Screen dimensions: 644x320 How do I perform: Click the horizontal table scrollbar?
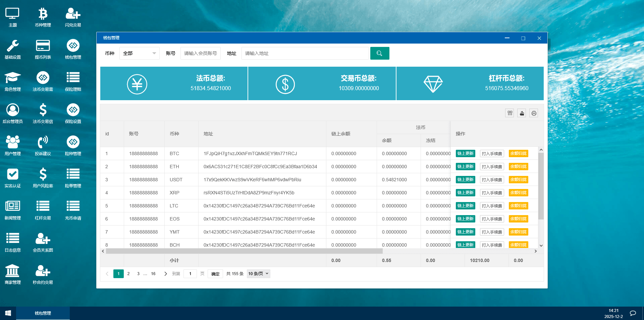[x=244, y=251]
